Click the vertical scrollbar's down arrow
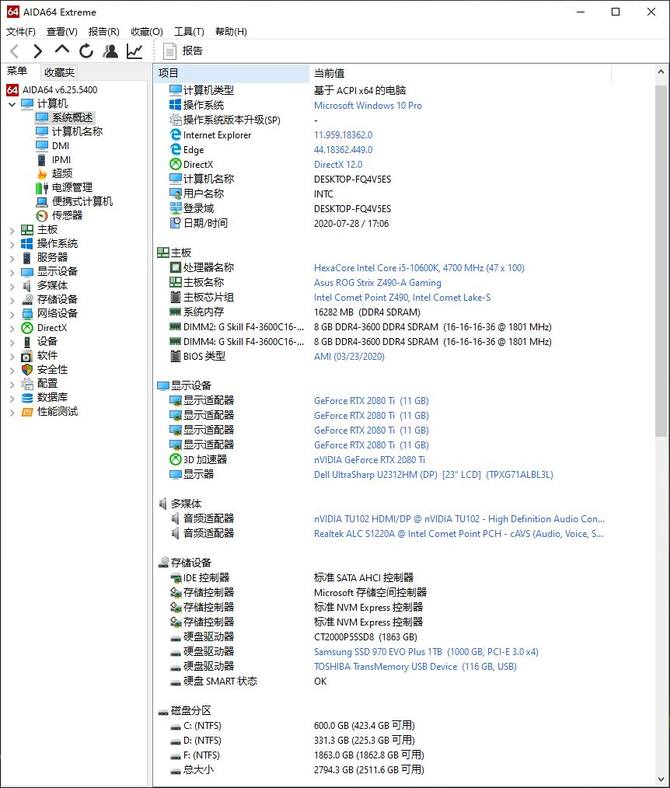Screen dimensions: 670x788 (661, 779)
